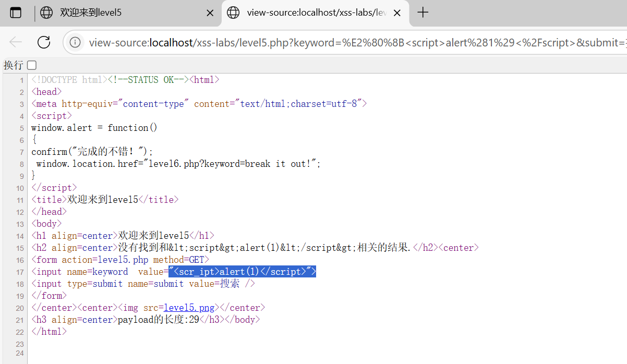
Task: Click globe icon of 欢迎来到level5 tab
Action: coord(46,13)
